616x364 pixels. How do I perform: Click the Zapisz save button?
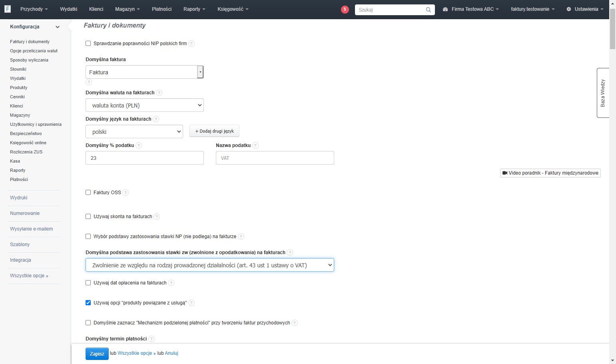[97, 354]
